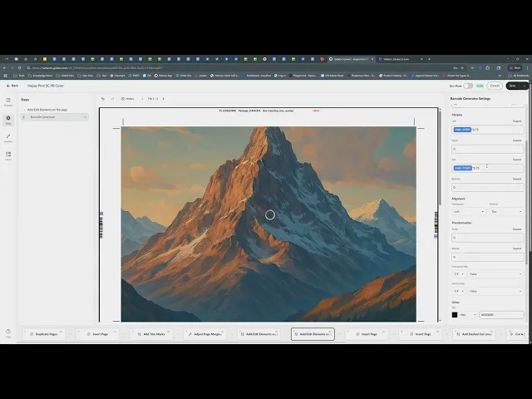Switch to the Loom Videos browser tab

401,59
